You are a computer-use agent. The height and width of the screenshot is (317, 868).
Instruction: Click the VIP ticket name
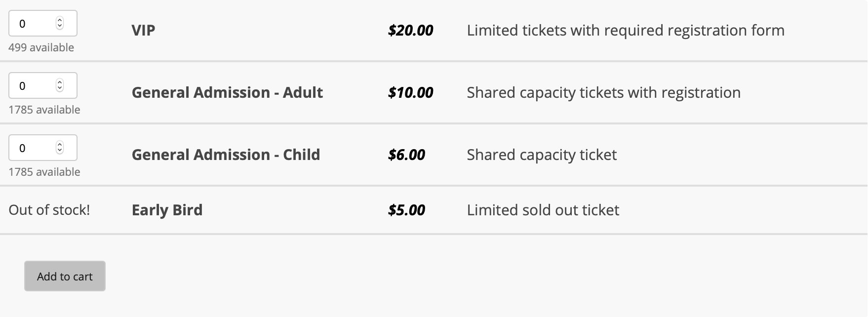tap(143, 30)
